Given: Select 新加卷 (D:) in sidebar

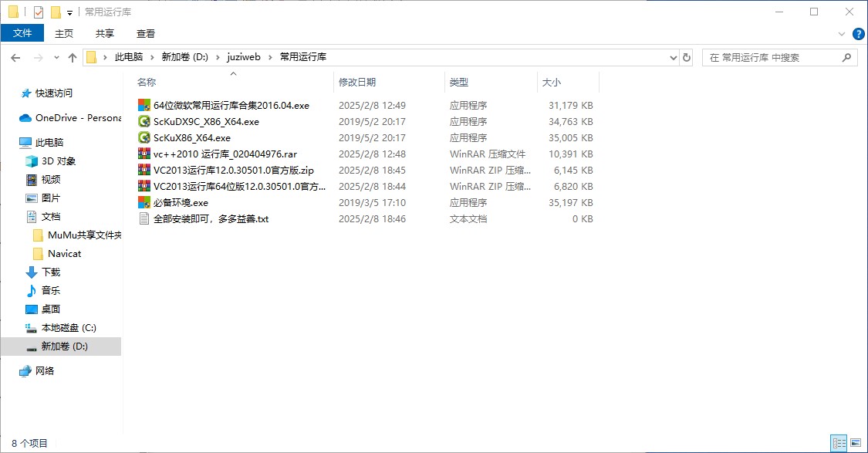Looking at the screenshot, I should pyautogui.click(x=61, y=347).
